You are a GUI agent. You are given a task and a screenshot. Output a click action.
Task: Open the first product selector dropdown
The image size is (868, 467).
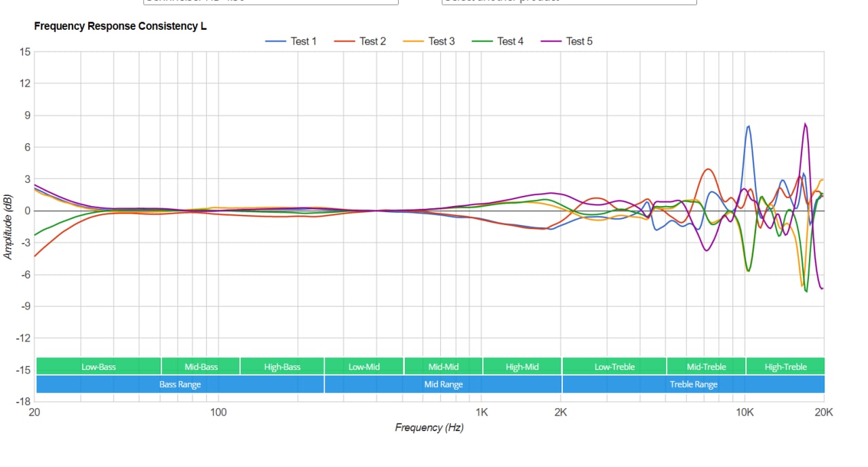[271, 2]
